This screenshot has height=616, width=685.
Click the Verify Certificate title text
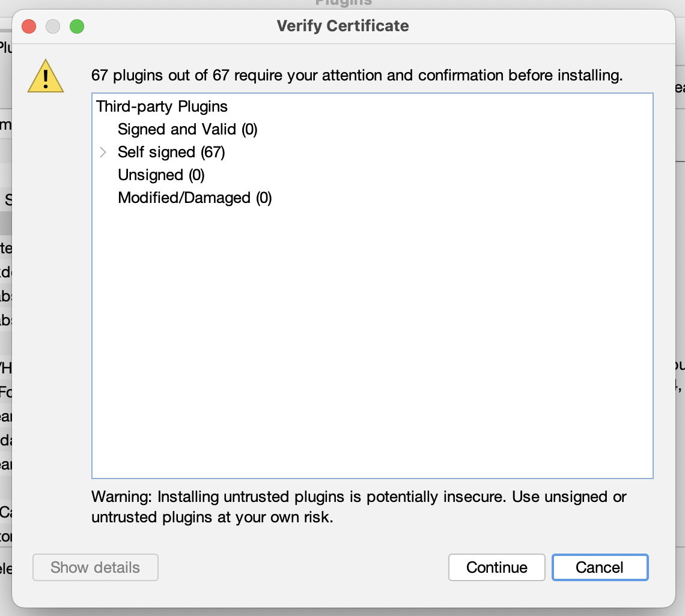coord(343,26)
